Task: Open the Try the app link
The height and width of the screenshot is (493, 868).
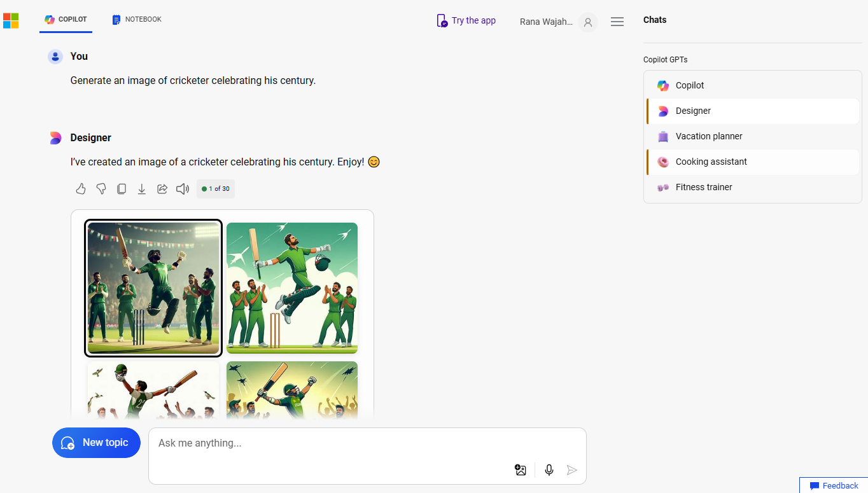Action: (466, 21)
